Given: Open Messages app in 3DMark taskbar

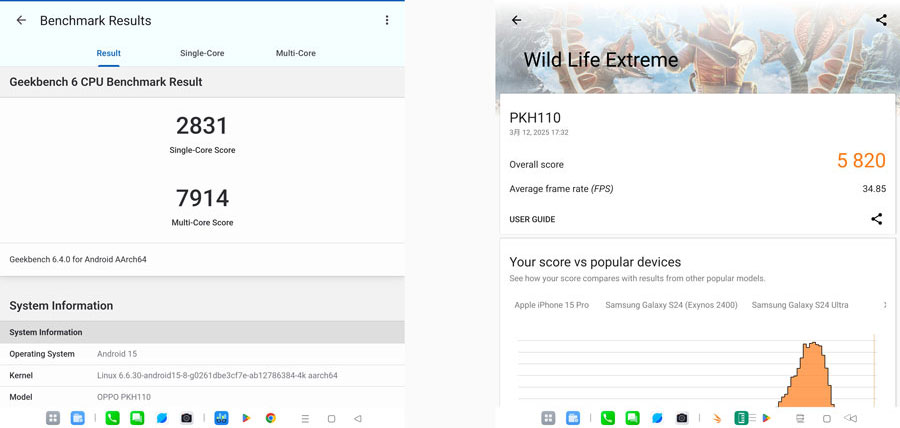Looking at the screenshot, I should click(x=633, y=418).
